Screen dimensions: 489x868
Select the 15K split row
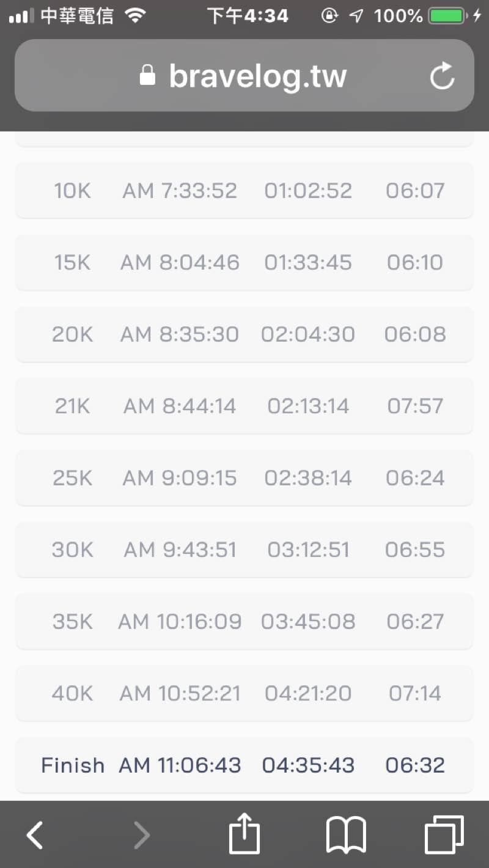pyautogui.click(x=244, y=262)
